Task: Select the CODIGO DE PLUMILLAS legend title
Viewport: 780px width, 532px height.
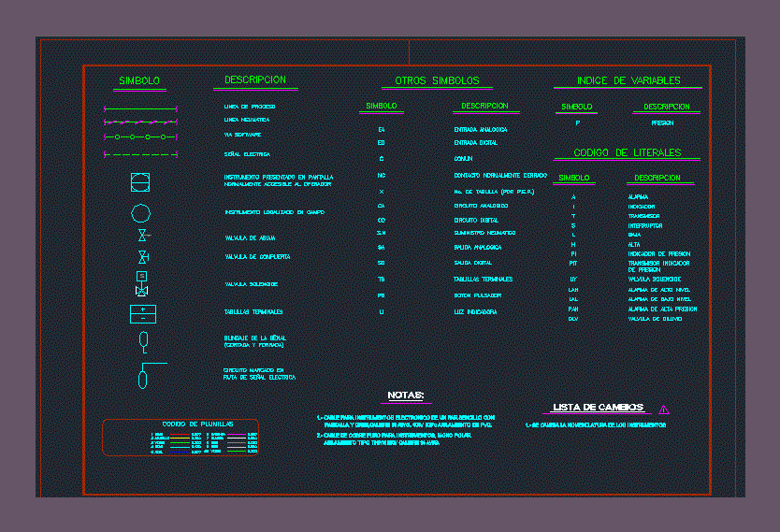Action: (x=197, y=424)
